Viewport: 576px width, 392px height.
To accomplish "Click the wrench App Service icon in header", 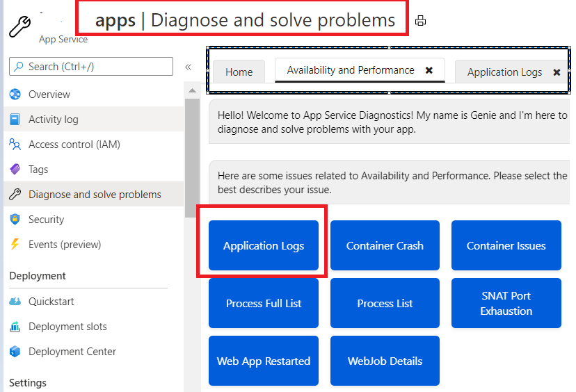I will (x=20, y=26).
